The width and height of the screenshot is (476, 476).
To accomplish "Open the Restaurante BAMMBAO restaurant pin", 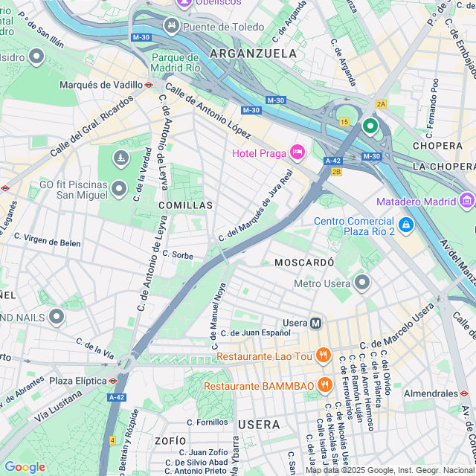I will click(x=325, y=385).
